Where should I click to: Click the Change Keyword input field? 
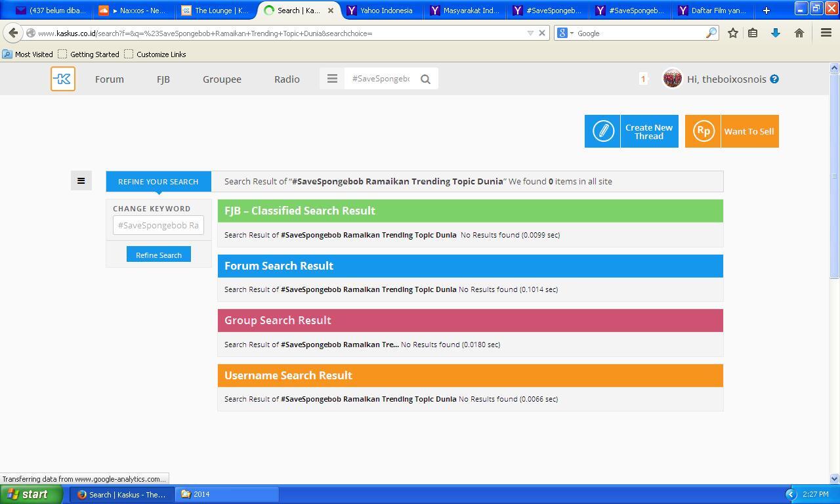pyautogui.click(x=158, y=225)
